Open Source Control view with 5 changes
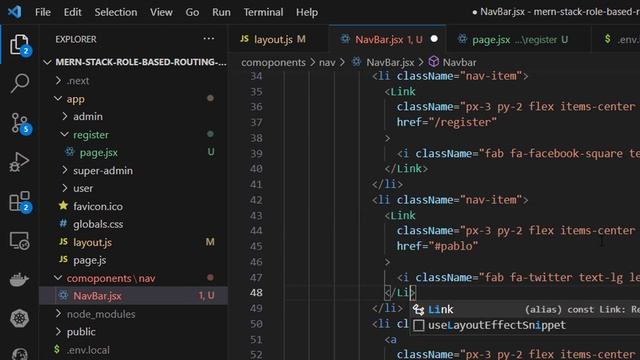This screenshot has width=640, height=360. coord(20,123)
